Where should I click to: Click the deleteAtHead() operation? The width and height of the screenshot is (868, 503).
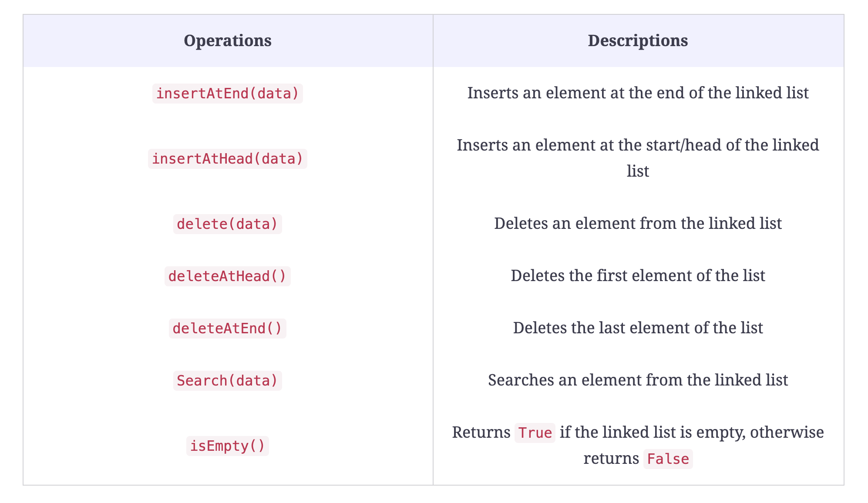227,276
